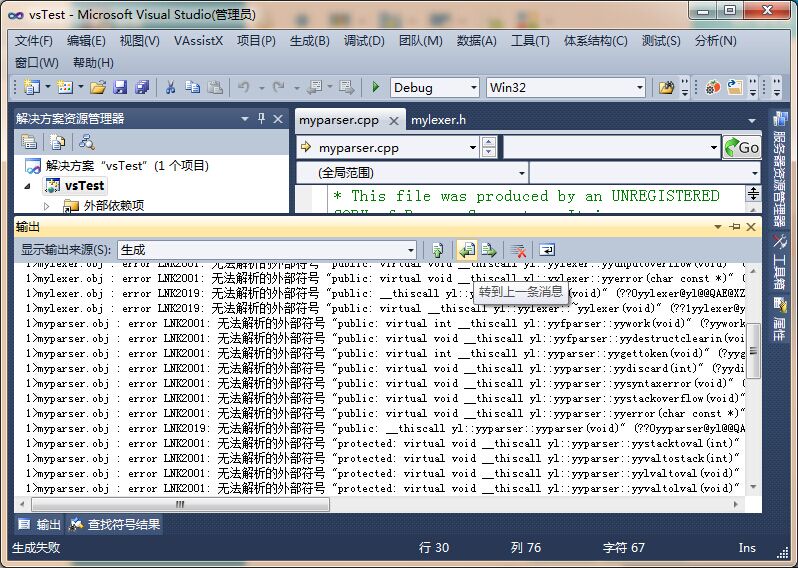The image size is (798, 568).
Task: Click the Save floppy disk icon
Action: (120, 88)
